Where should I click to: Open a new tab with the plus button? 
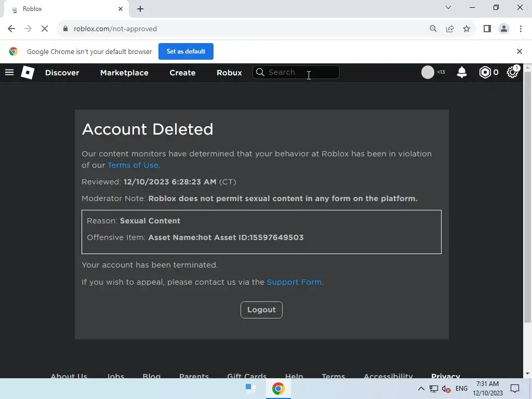click(140, 9)
